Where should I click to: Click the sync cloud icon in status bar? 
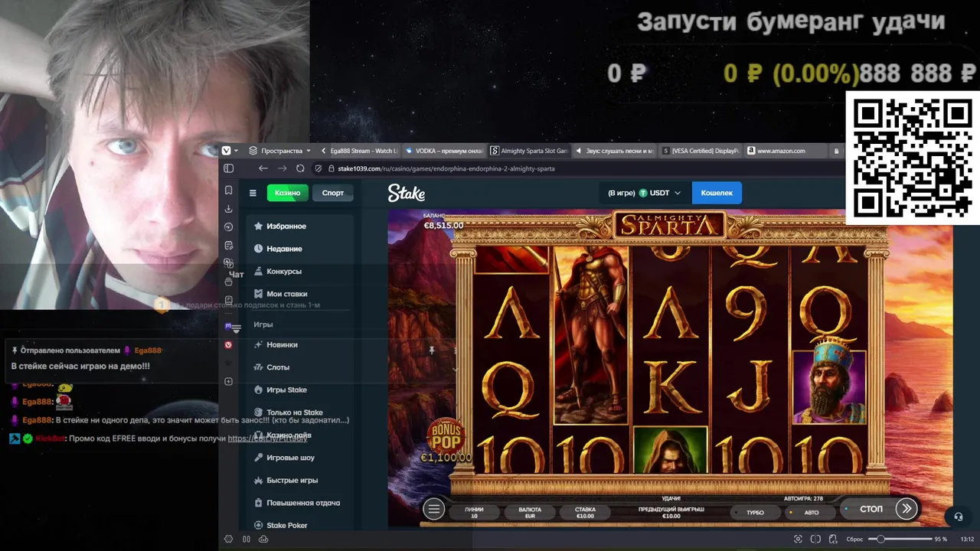(x=264, y=540)
